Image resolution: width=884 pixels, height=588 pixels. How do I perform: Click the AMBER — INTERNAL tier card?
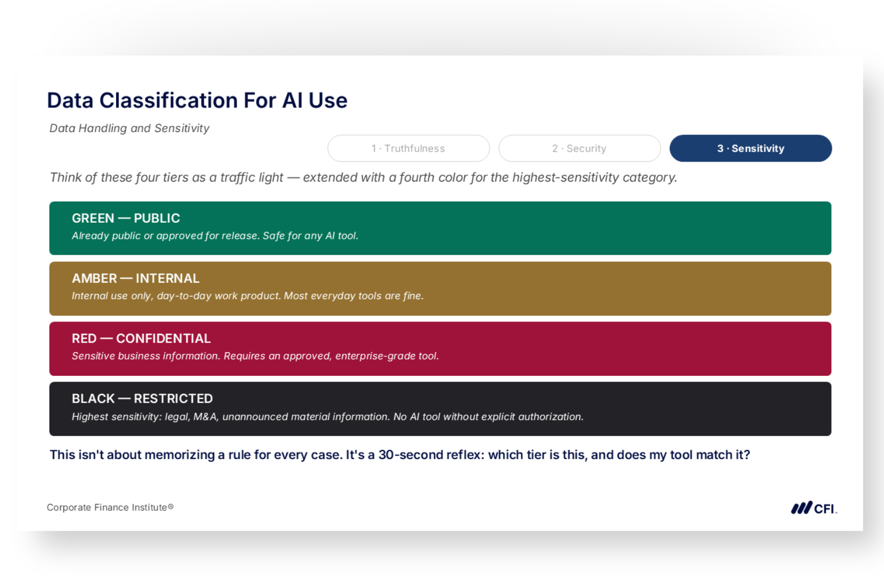tap(440, 289)
